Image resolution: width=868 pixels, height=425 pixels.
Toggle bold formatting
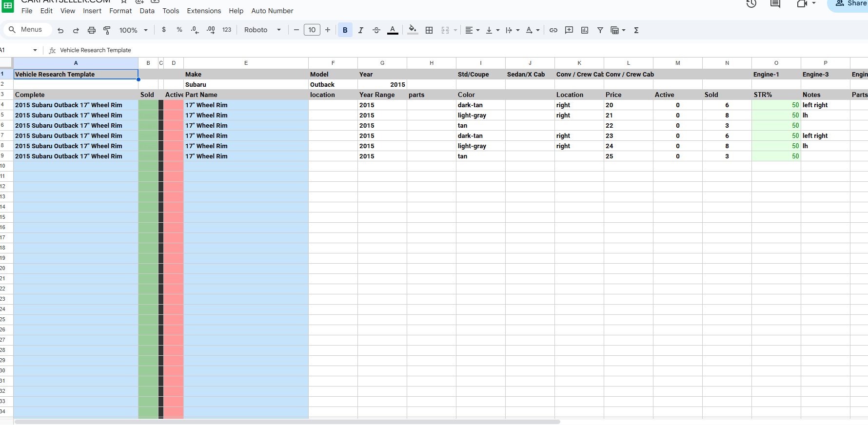345,30
